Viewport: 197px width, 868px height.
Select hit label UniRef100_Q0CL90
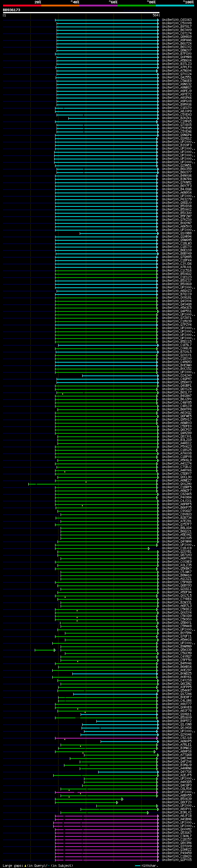pyautogui.click(x=177, y=477)
